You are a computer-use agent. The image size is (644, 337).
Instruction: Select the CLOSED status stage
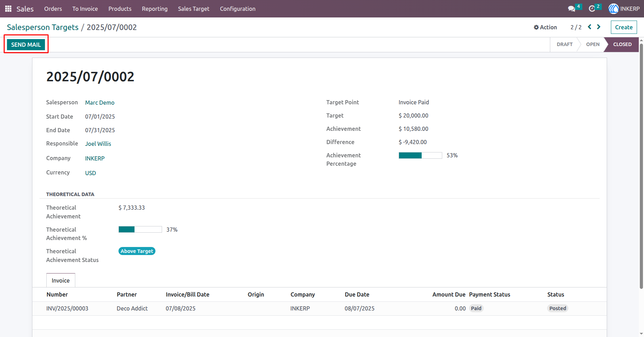coord(622,44)
